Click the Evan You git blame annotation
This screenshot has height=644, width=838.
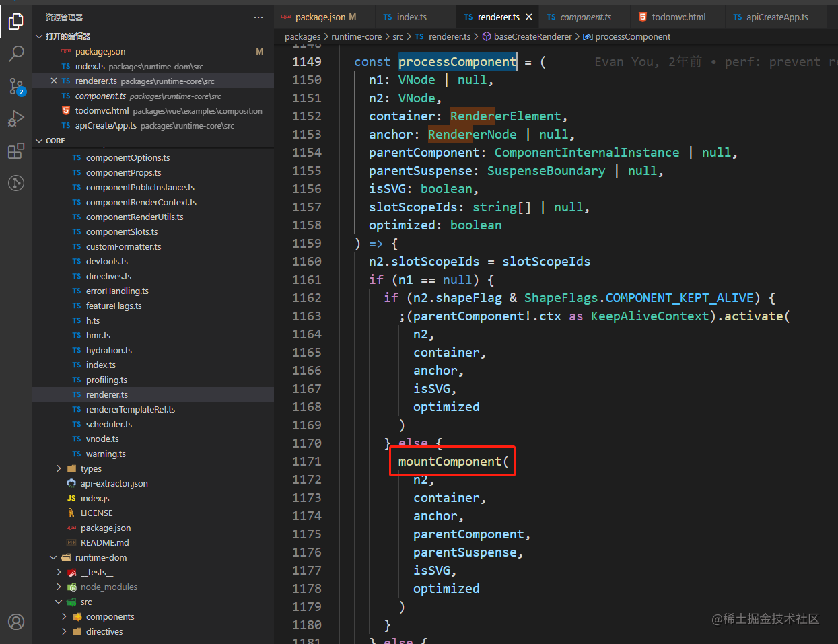(x=716, y=61)
